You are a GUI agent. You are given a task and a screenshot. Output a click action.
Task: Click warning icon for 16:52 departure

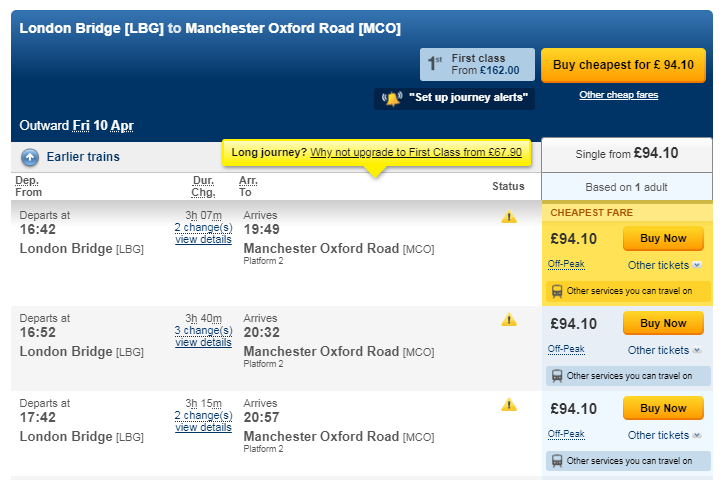509,320
